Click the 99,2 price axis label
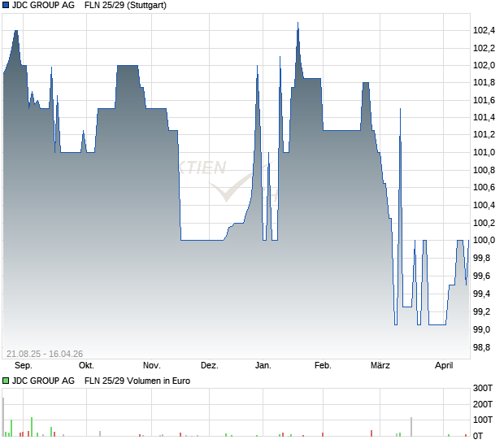The width and height of the screenshot is (504, 444). (x=482, y=312)
